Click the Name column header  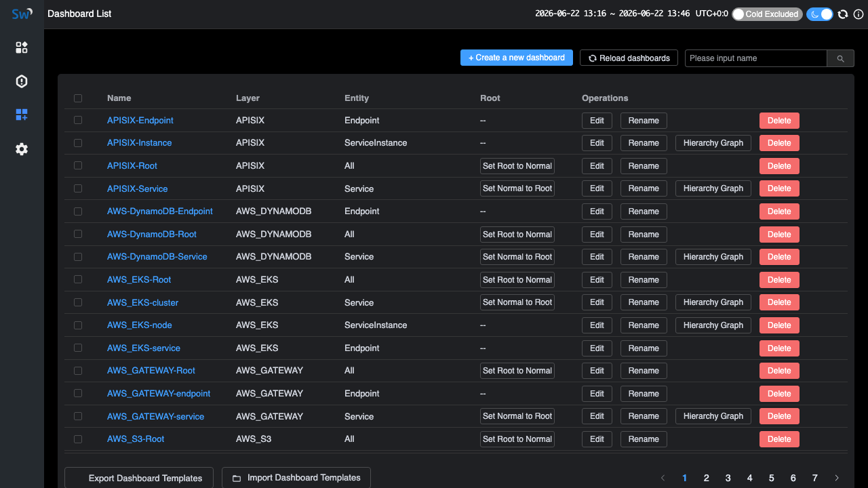[119, 98]
